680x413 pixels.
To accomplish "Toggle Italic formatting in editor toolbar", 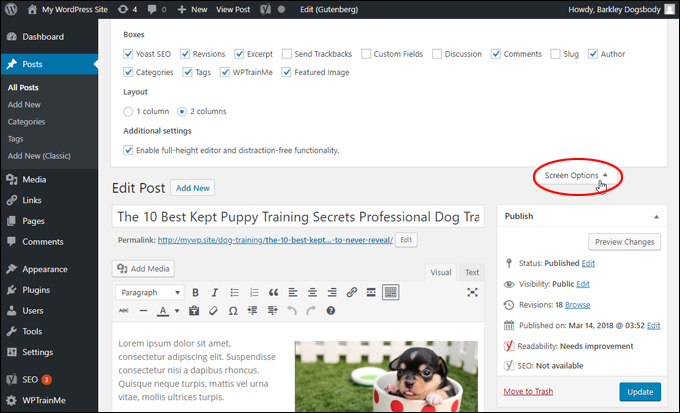I will [215, 292].
